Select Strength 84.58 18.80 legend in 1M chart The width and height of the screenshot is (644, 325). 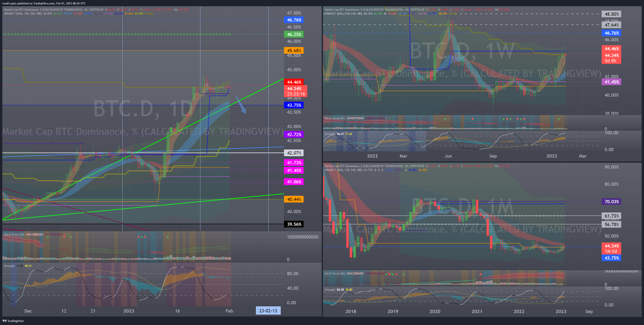[338, 290]
